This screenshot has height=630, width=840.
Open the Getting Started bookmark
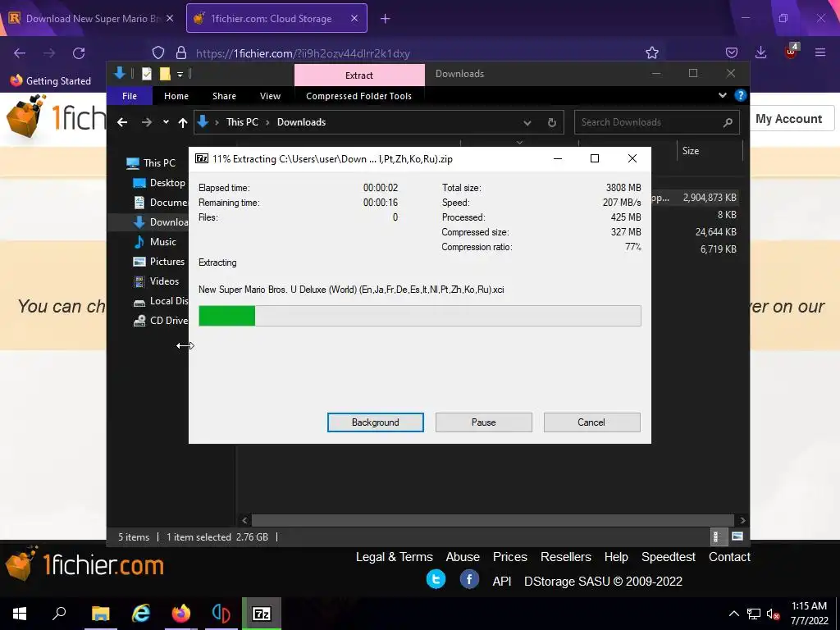[x=50, y=81]
